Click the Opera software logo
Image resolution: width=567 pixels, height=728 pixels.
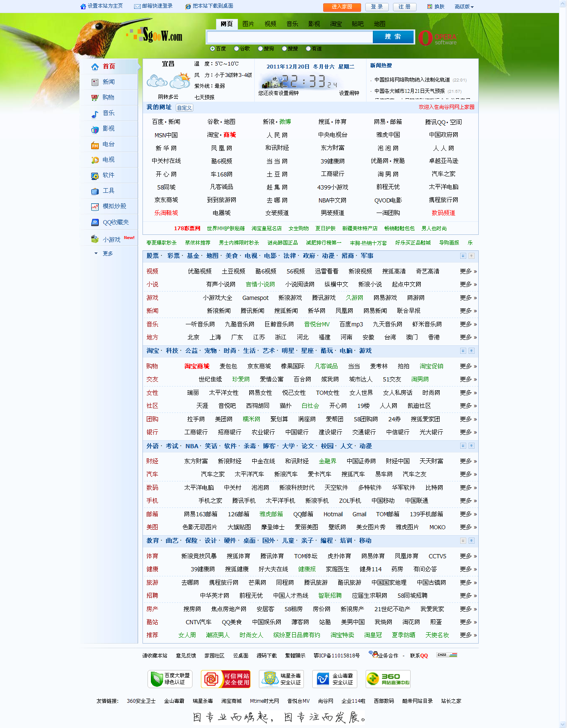pos(438,38)
